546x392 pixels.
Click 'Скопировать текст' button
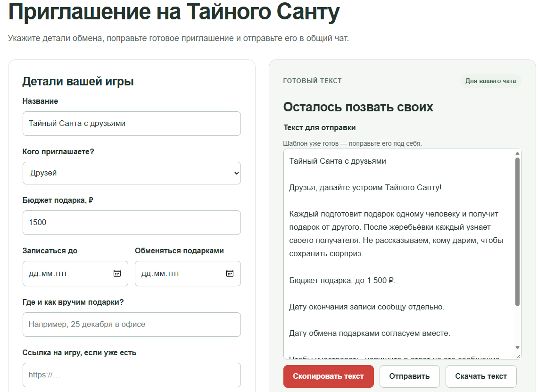(328, 376)
